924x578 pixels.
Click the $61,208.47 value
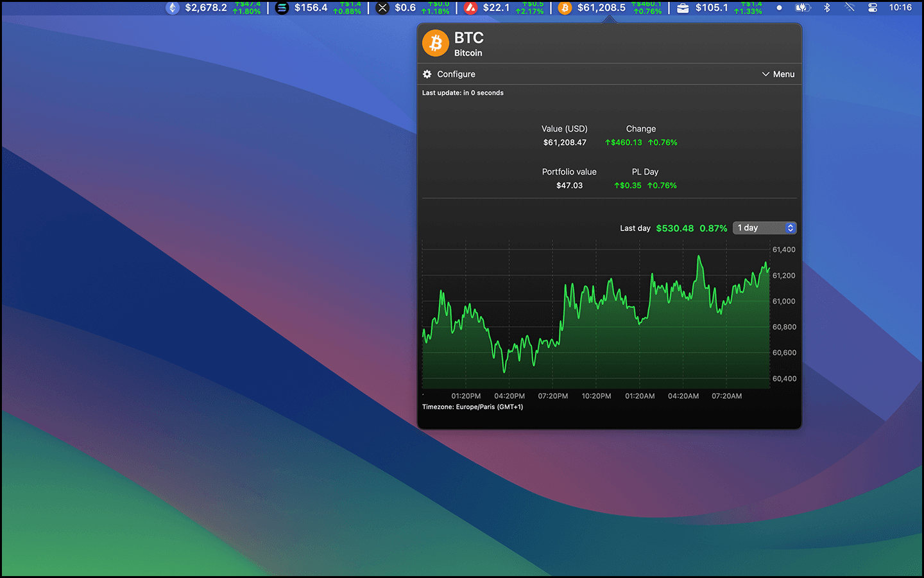565,143
